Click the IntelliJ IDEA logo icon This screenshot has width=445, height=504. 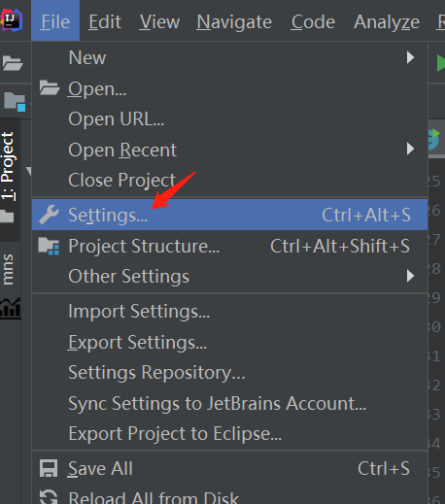(x=12, y=20)
